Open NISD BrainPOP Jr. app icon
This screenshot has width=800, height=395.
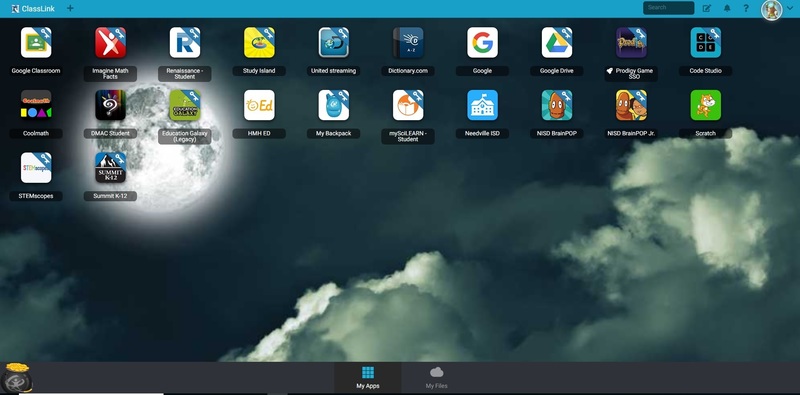[x=631, y=105]
